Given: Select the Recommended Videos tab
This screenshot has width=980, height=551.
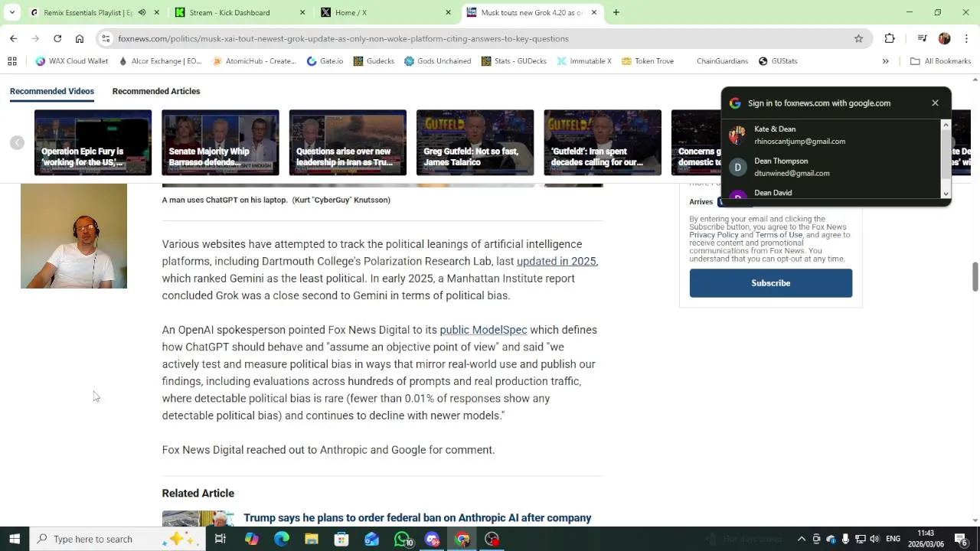Looking at the screenshot, I should click(x=52, y=91).
